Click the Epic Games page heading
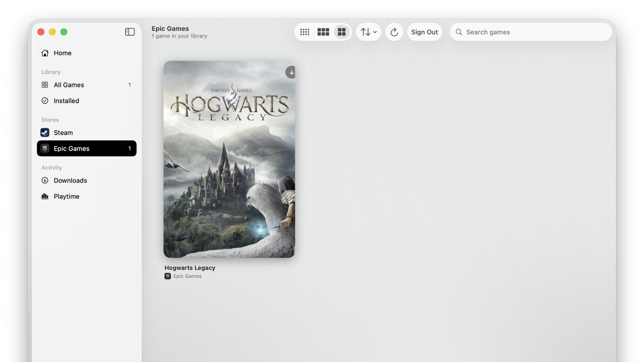Screen dimensions: 644x362 click(x=170, y=29)
